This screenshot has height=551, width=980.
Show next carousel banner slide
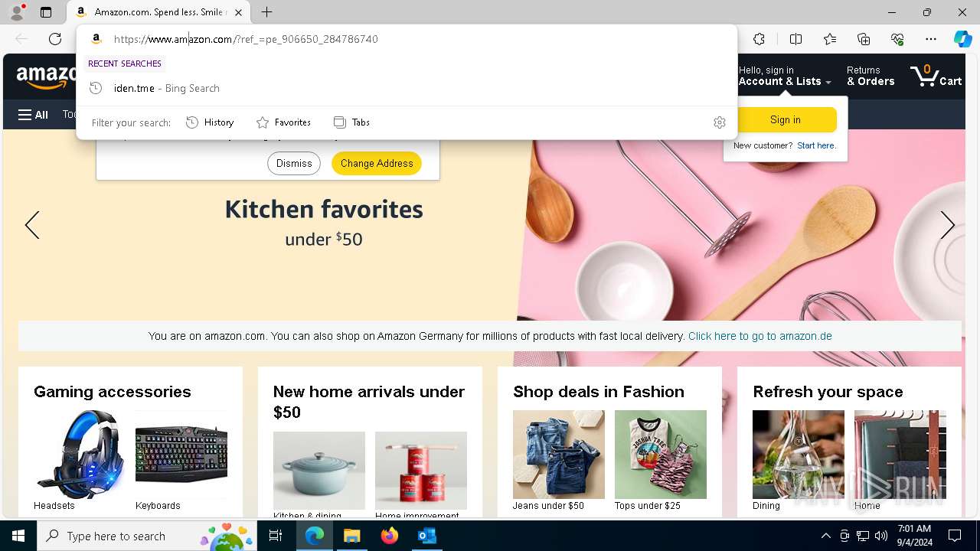click(947, 225)
